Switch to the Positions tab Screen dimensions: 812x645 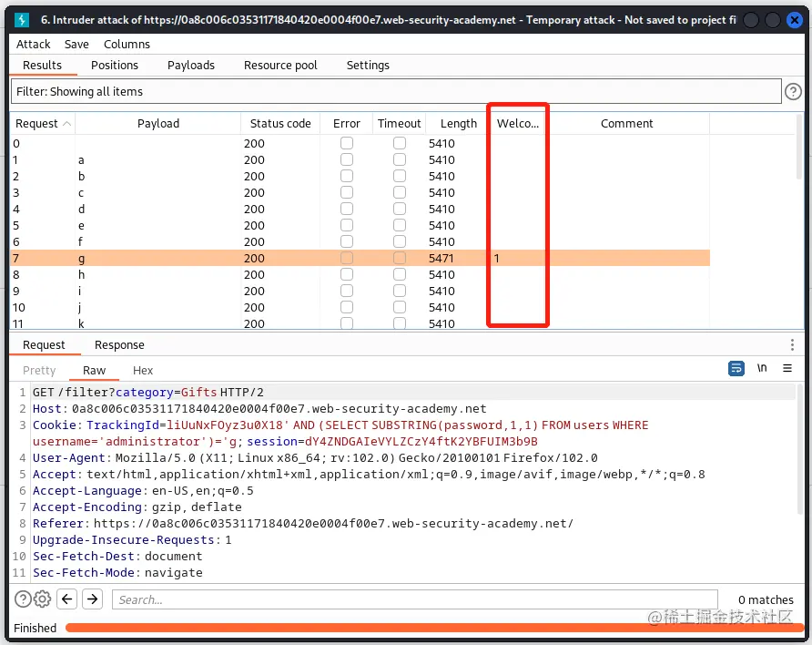tap(115, 66)
